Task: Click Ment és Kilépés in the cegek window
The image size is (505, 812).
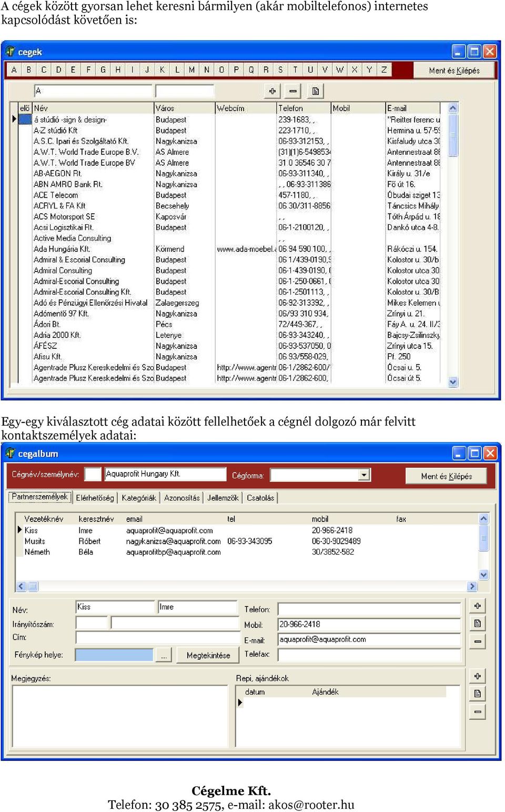Action: click(454, 71)
